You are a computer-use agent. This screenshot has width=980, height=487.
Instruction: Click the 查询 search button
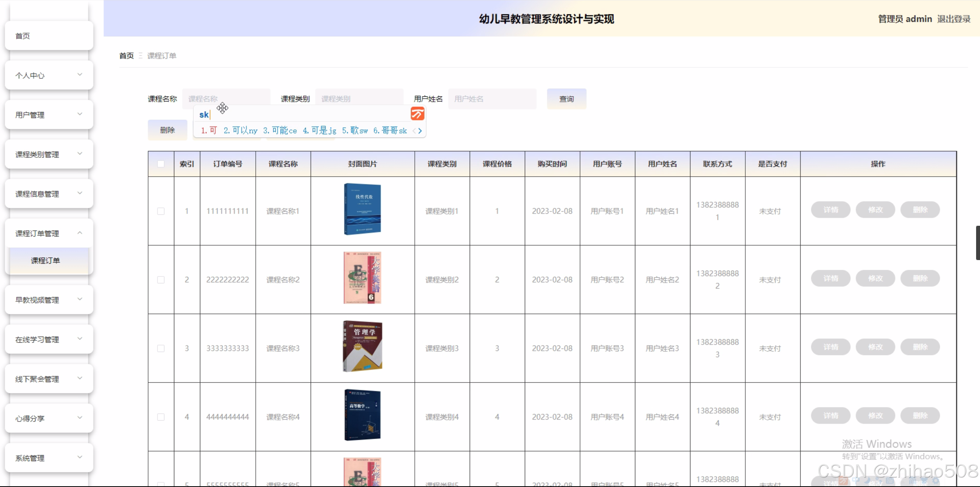[x=566, y=99]
